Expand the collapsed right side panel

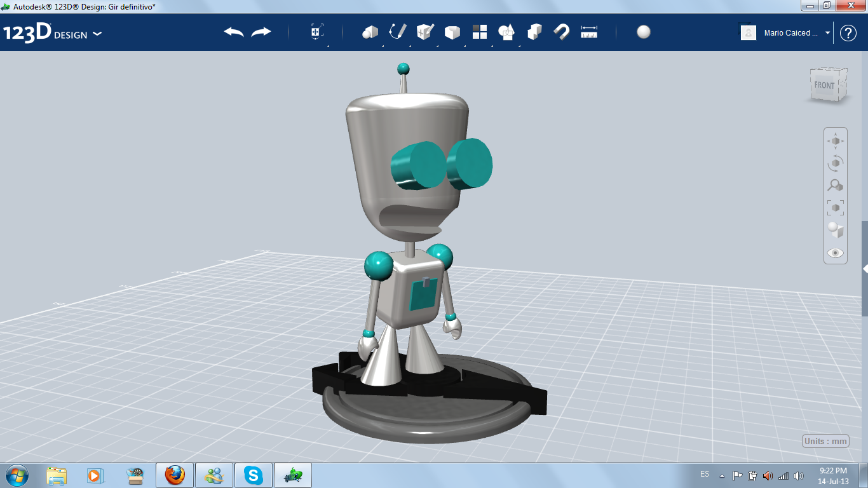(865, 269)
